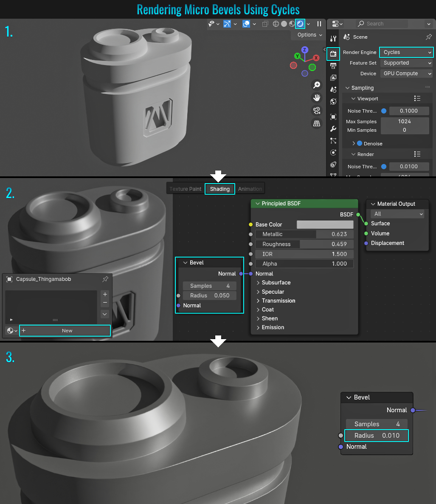Viewport: 436px width, 504px height.
Task: Switch to Rendered viewport shading
Action: 300,24
